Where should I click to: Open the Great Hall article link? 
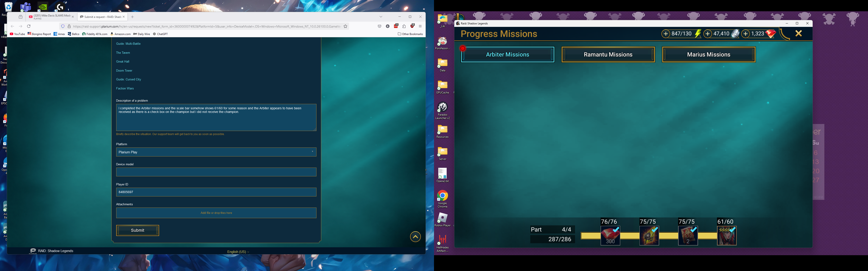[123, 62]
